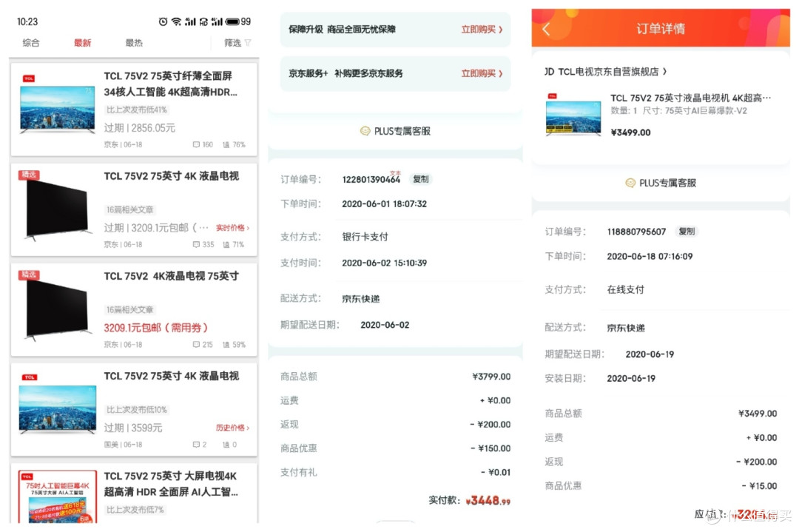Screen dimensions: 799x532
Task: Tap the PLUS客服 smiley icon in the middle panel
Action: [x=365, y=131]
